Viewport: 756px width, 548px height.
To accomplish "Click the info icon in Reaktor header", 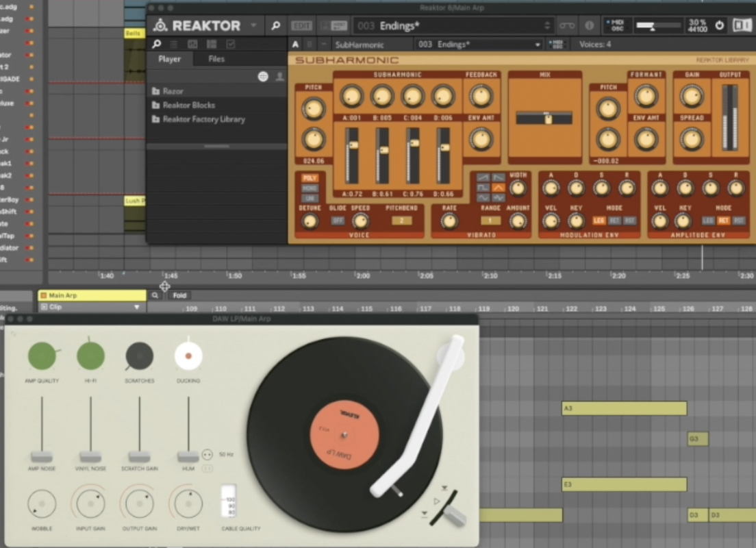I will (x=589, y=26).
